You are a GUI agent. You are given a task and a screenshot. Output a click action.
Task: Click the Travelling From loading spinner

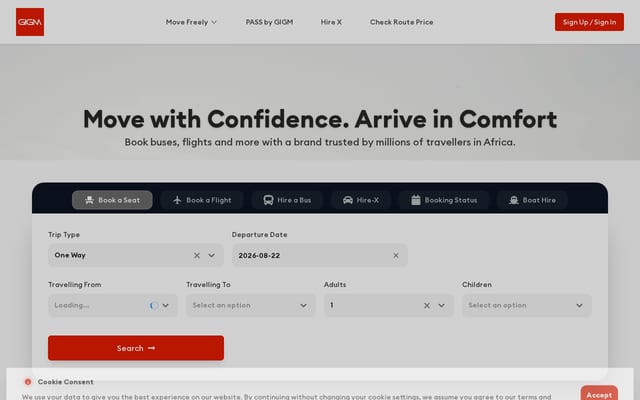click(x=153, y=305)
